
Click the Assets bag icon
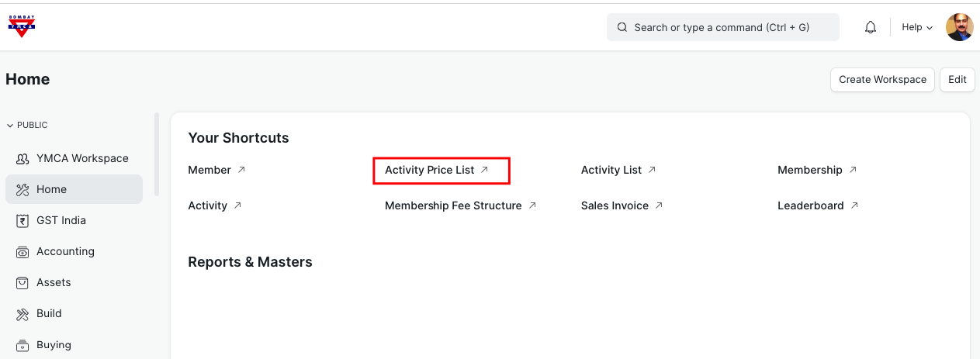pyautogui.click(x=23, y=282)
